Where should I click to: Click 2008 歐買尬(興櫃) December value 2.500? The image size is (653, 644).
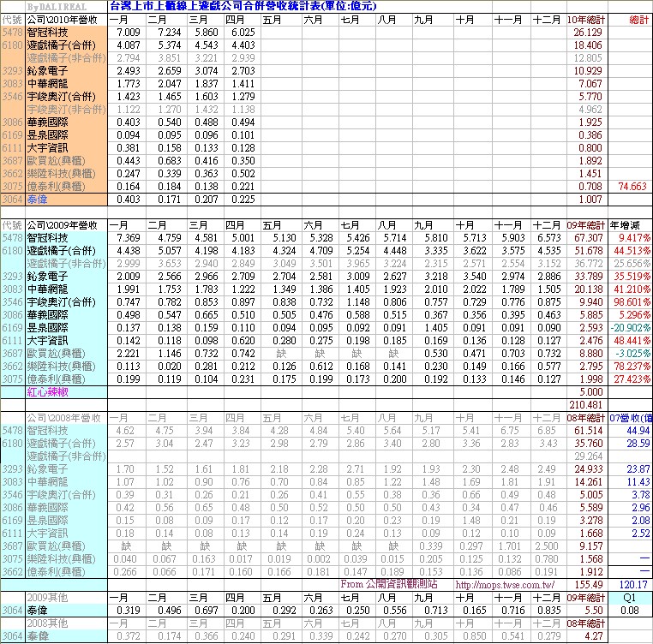[x=546, y=546]
